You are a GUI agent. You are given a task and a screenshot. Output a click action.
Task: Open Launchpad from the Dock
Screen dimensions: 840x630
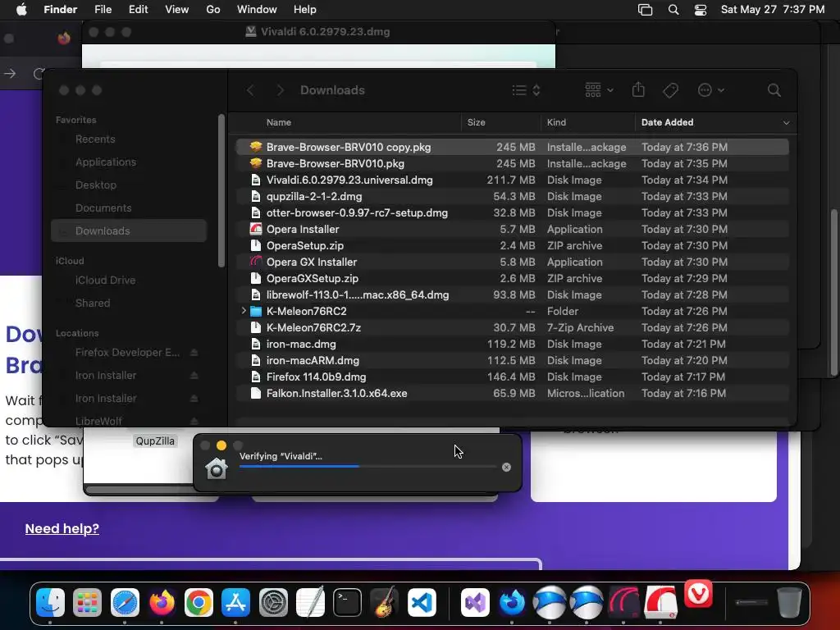(x=87, y=603)
